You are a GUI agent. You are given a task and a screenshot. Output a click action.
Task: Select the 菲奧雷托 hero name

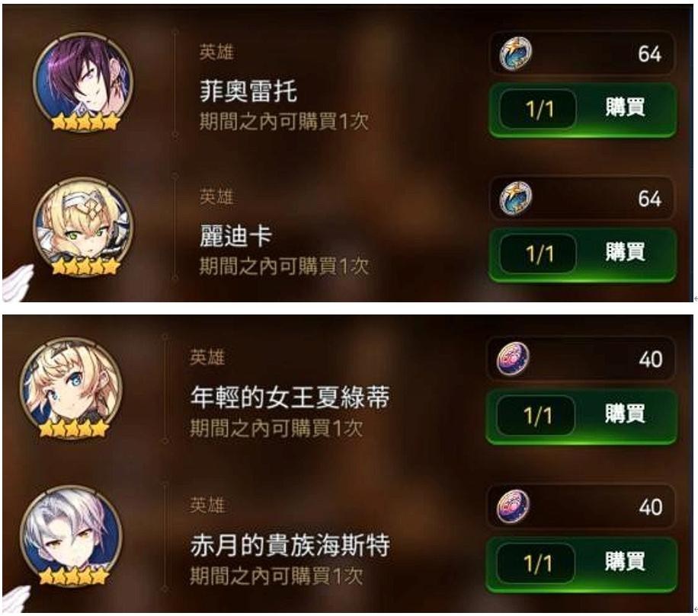pos(248,91)
